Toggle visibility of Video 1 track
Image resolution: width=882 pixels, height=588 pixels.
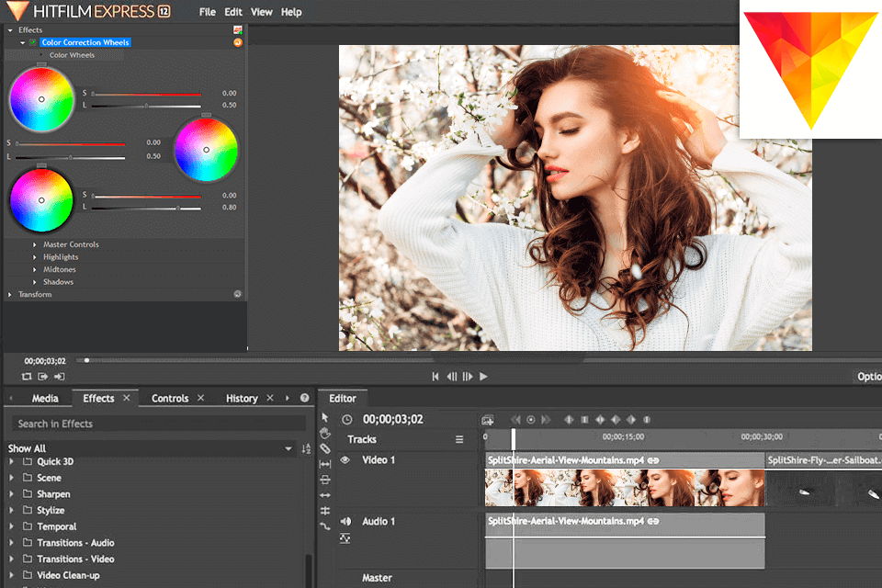tap(345, 459)
